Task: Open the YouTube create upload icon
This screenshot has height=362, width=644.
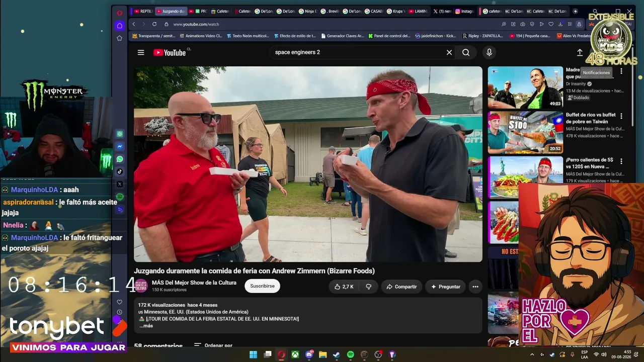Action: click(x=580, y=52)
